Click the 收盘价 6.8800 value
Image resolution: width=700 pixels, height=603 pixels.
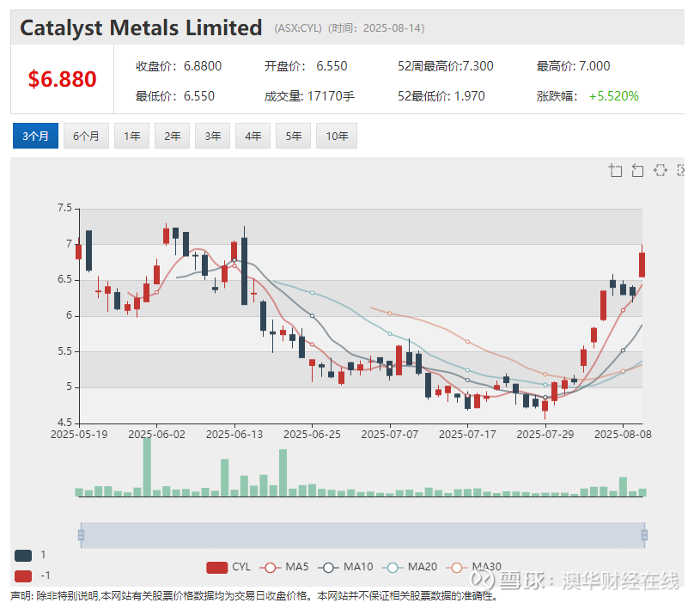pos(203,66)
